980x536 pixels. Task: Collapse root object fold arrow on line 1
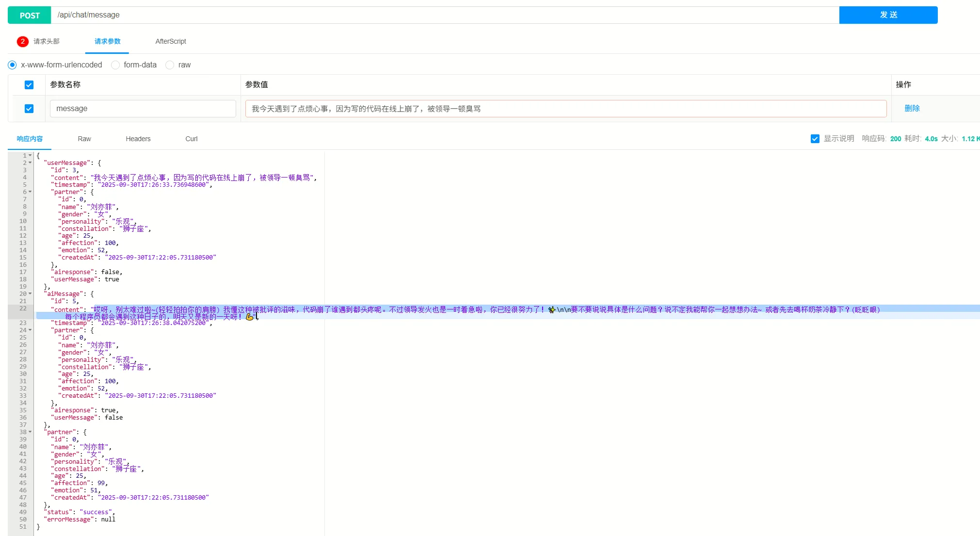click(x=30, y=155)
